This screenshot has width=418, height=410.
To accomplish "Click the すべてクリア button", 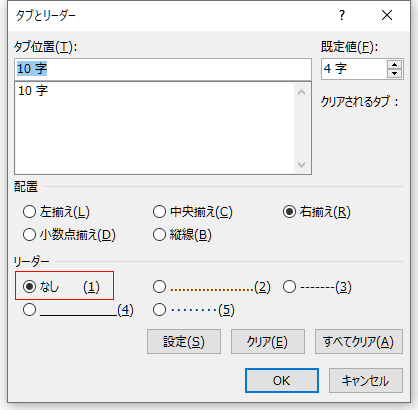I will pyautogui.click(x=359, y=342).
